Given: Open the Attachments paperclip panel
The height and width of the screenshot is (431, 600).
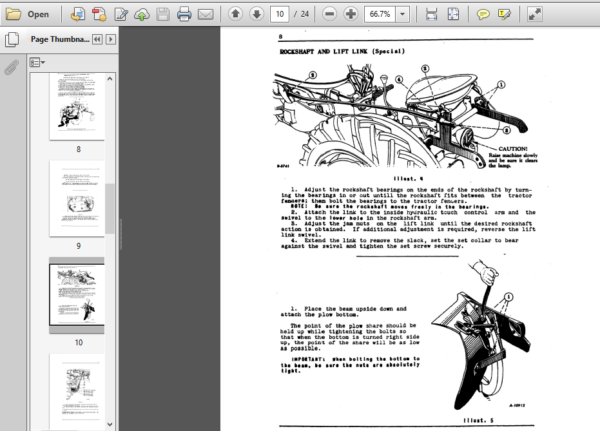Looking at the screenshot, I should [12, 67].
